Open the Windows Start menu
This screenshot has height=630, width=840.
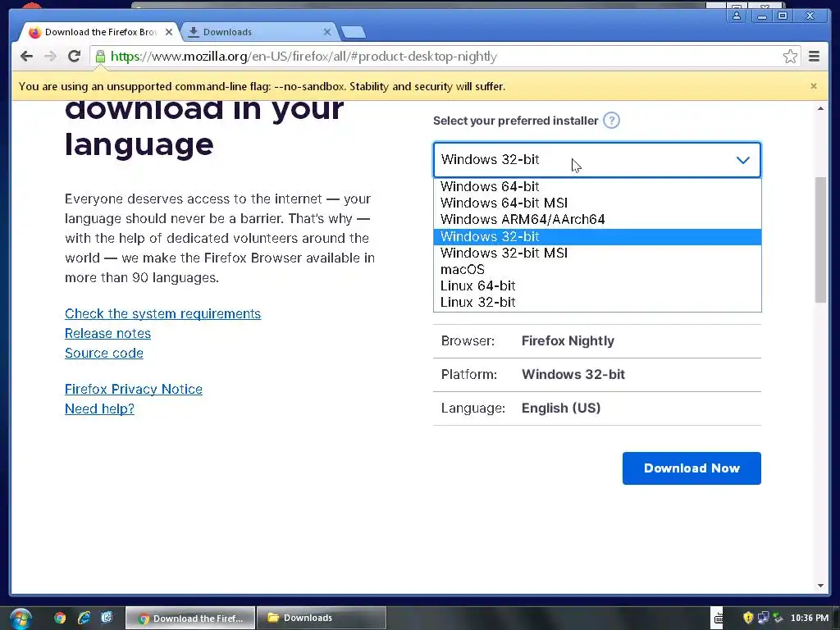[x=20, y=618]
